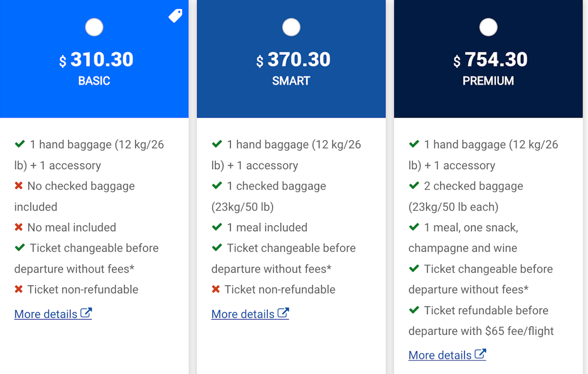Select the SMART fare radio button
This screenshot has width=588, height=374.
(x=291, y=27)
